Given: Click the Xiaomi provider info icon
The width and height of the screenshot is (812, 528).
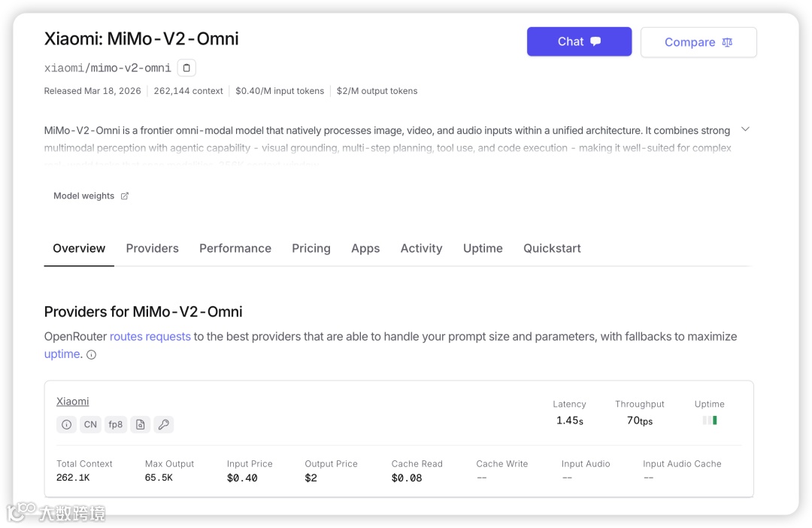Looking at the screenshot, I should point(66,424).
